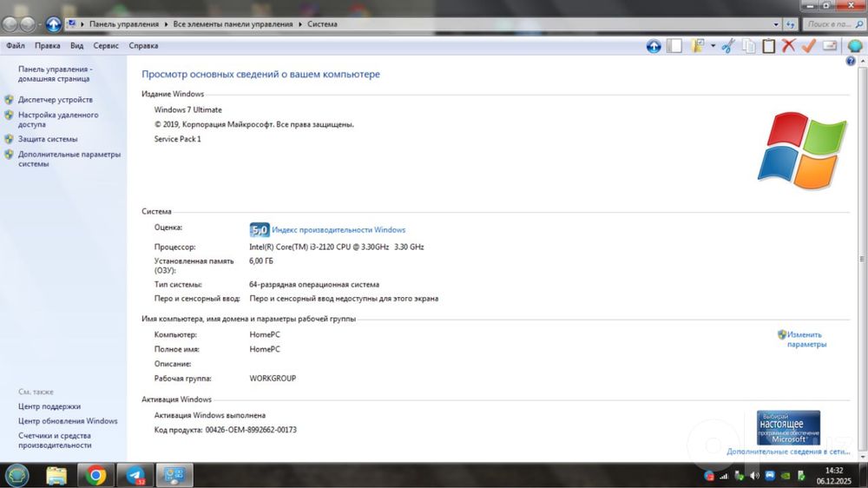Screen dimensions: 868x488
Task: Click the 5,0 performance score badge
Action: [259, 229]
